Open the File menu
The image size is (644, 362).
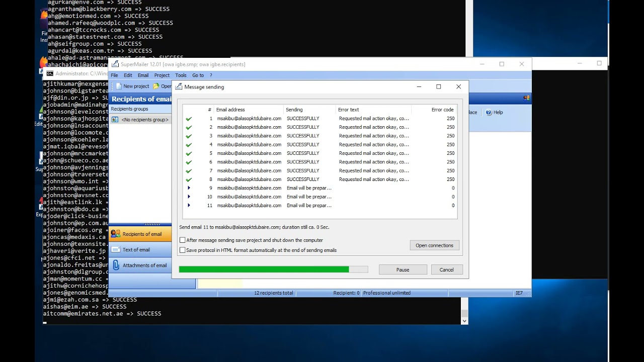click(x=114, y=75)
